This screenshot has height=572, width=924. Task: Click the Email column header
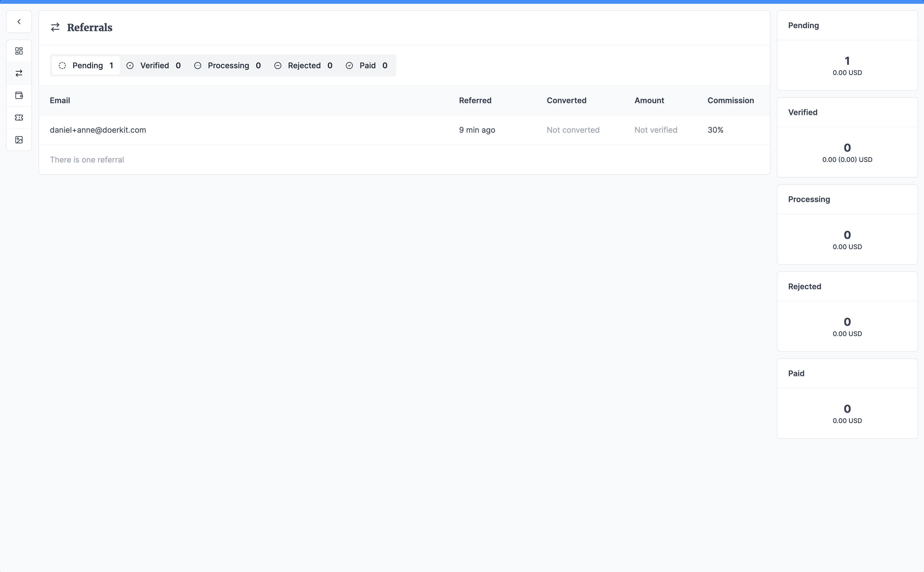pos(60,100)
